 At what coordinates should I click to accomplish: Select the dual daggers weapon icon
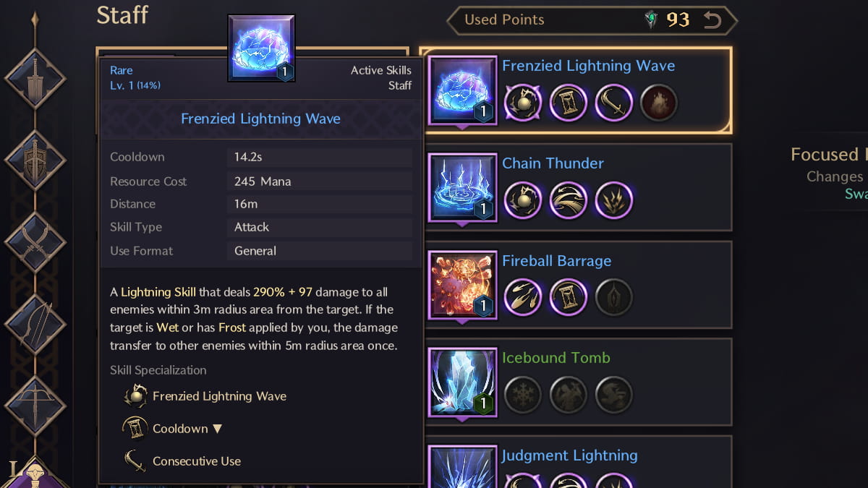(x=35, y=242)
